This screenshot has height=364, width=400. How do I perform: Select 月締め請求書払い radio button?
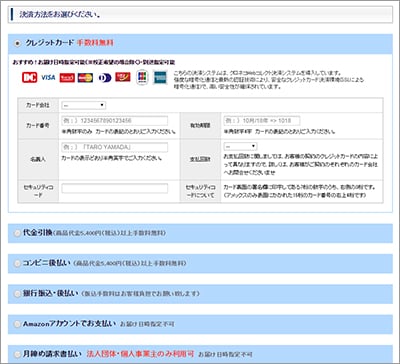point(17,354)
